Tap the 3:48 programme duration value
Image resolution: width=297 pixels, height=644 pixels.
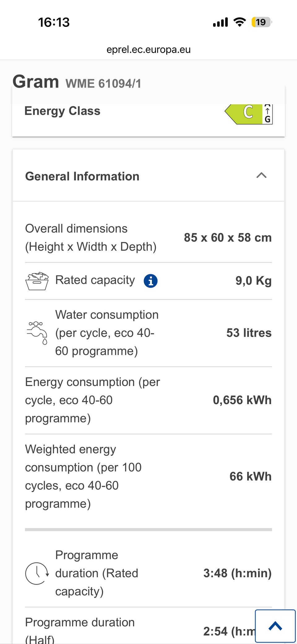pyautogui.click(x=237, y=573)
